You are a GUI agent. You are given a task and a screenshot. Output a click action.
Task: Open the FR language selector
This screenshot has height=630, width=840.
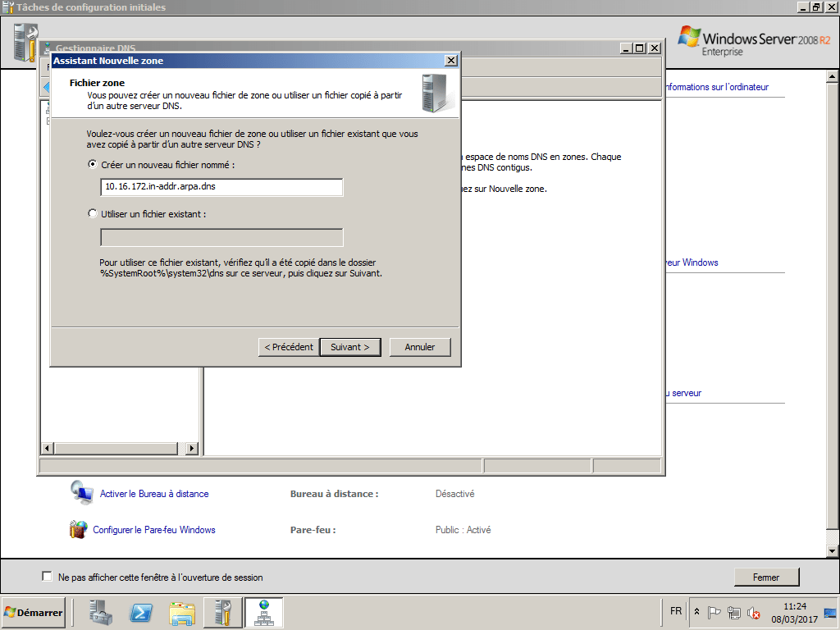pyautogui.click(x=675, y=611)
